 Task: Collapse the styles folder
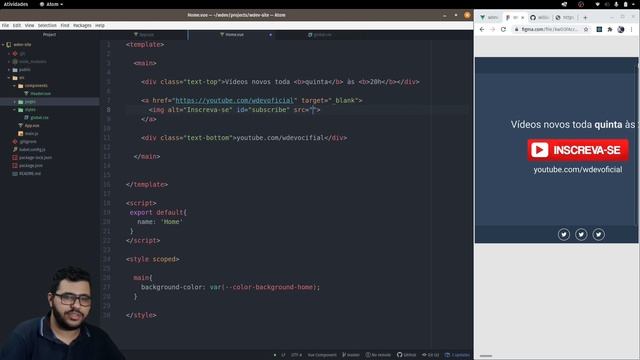[15, 110]
